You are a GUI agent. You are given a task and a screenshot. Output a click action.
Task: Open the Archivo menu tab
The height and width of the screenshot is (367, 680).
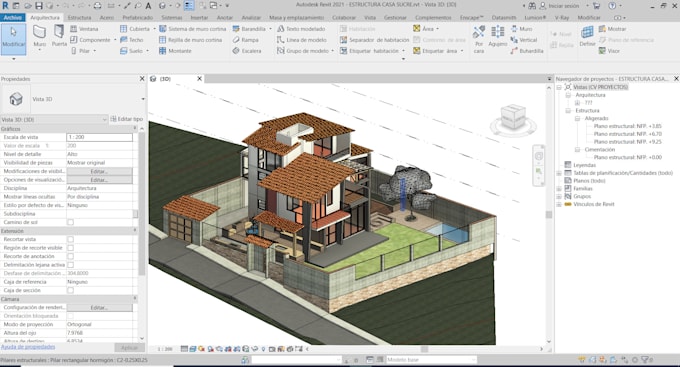point(13,18)
